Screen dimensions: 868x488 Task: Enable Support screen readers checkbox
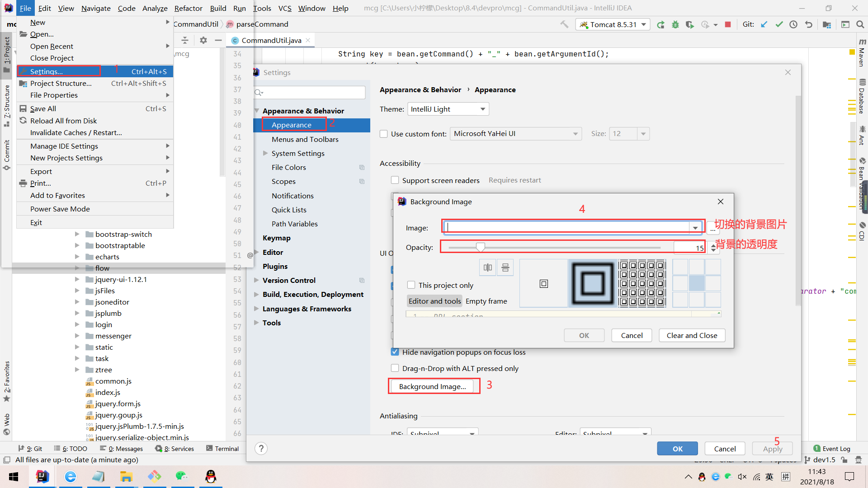395,180
